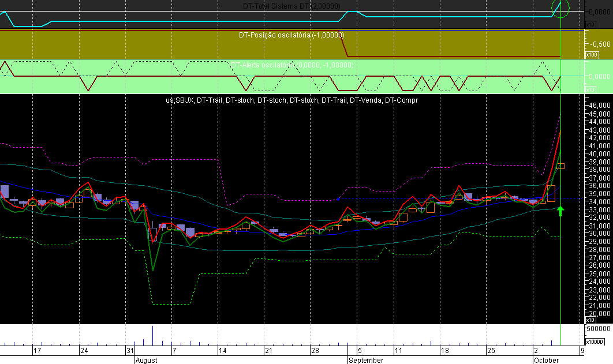The width and height of the screenshot is (613, 364).
Task: Click the us;SBUX chart title text
Action: pyautogui.click(x=180, y=100)
